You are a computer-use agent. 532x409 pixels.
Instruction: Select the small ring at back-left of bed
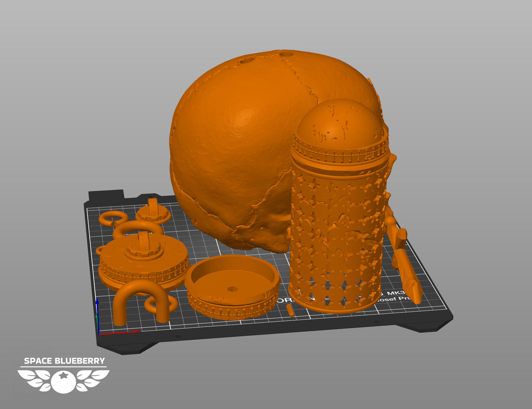112,219
